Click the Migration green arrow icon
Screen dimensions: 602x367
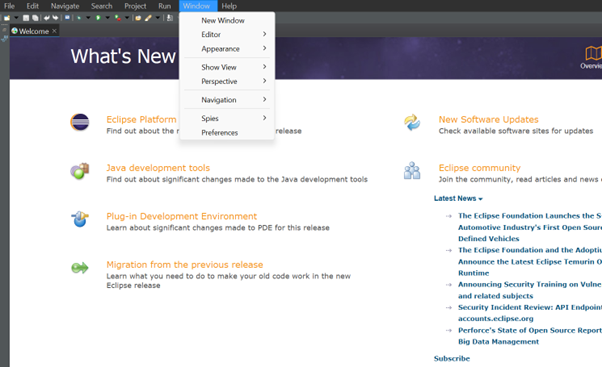[80, 268]
